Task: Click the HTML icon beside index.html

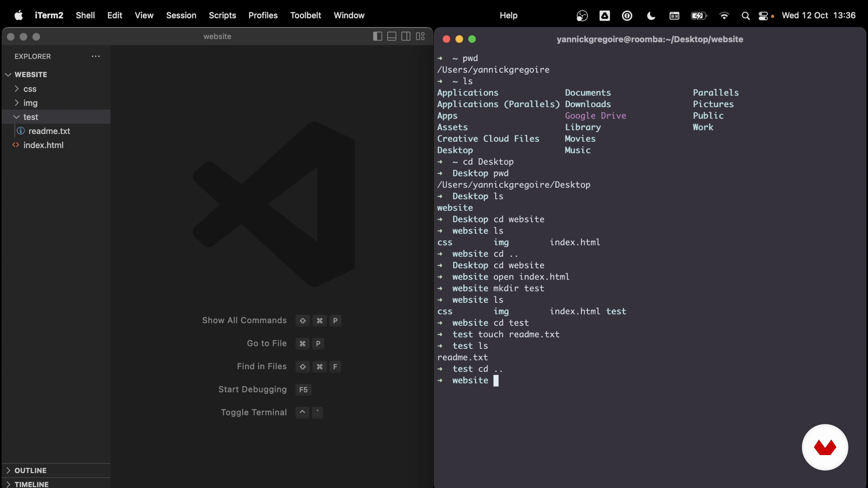Action: pos(16,145)
